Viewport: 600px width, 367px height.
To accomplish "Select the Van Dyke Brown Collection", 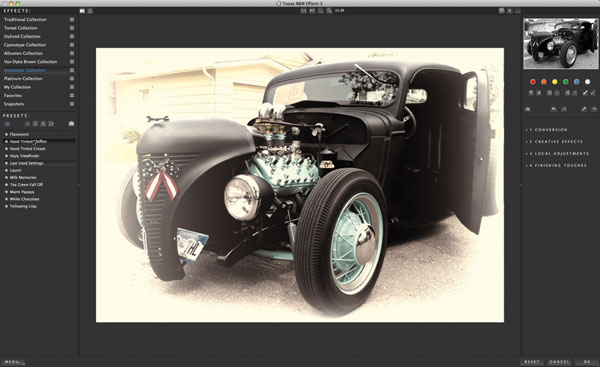I will (31, 62).
